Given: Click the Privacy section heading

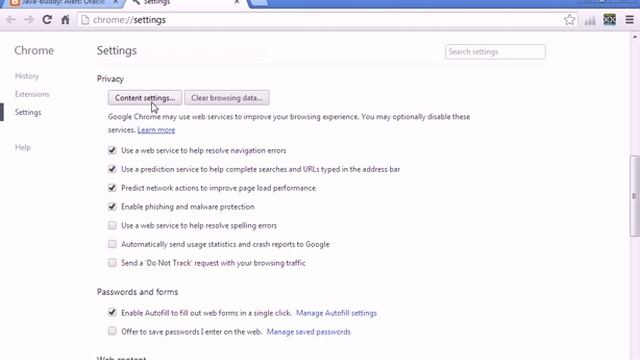Looking at the screenshot, I should click(x=110, y=79).
